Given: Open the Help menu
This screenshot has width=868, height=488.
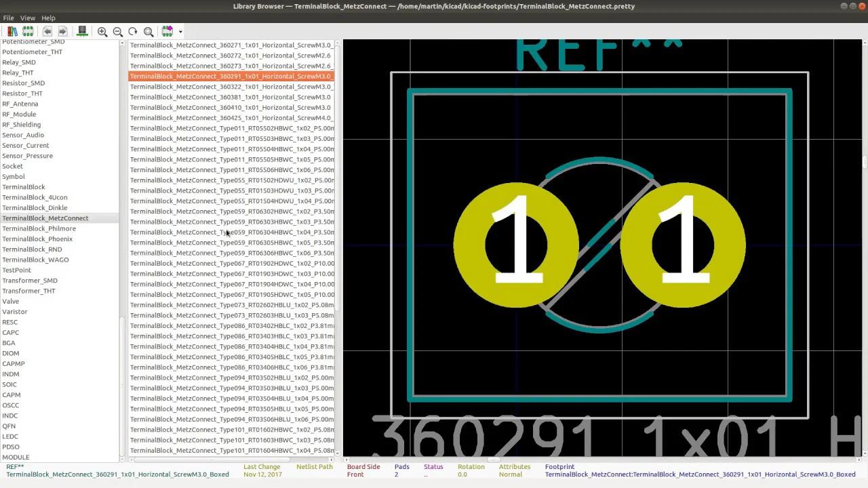Looking at the screenshot, I should tap(47, 18).
